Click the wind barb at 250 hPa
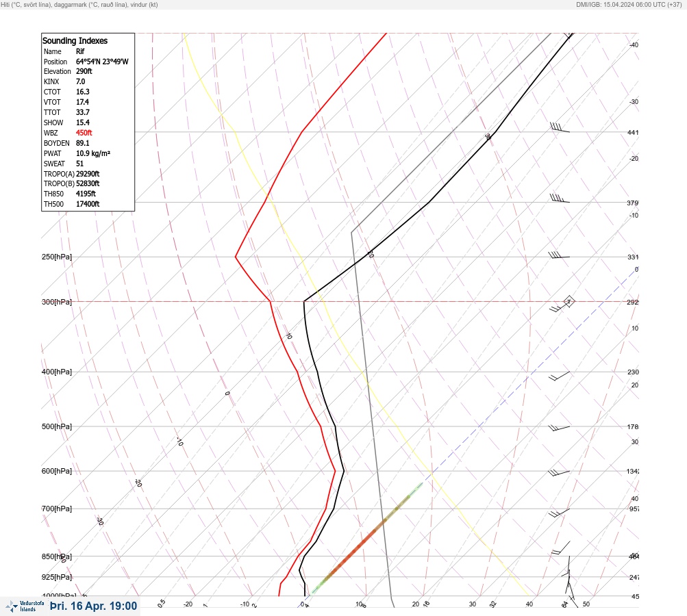 (x=559, y=255)
